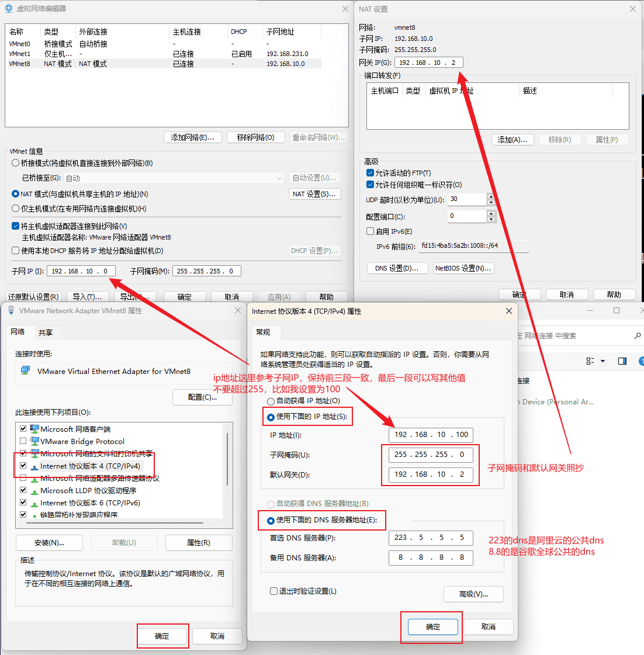
Task: Decrease UDP 超时 spinner value
Action: click(x=491, y=202)
